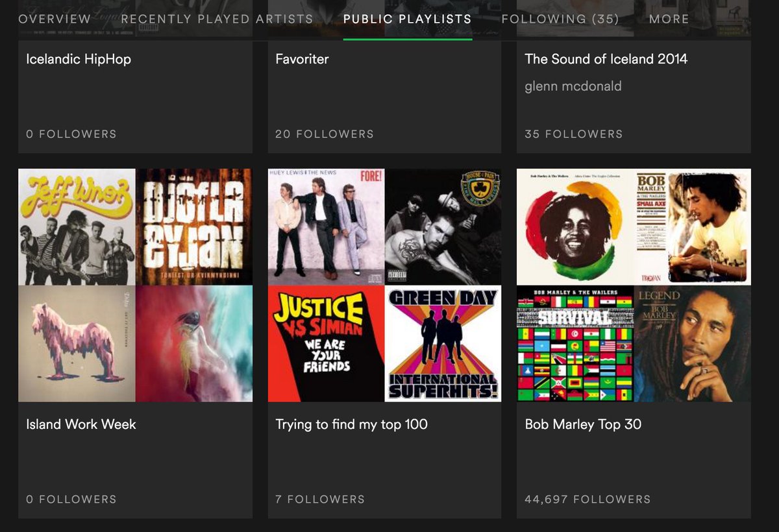Click the 7 Followers count text
This screenshot has height=532, width=779.
[320, 500]
